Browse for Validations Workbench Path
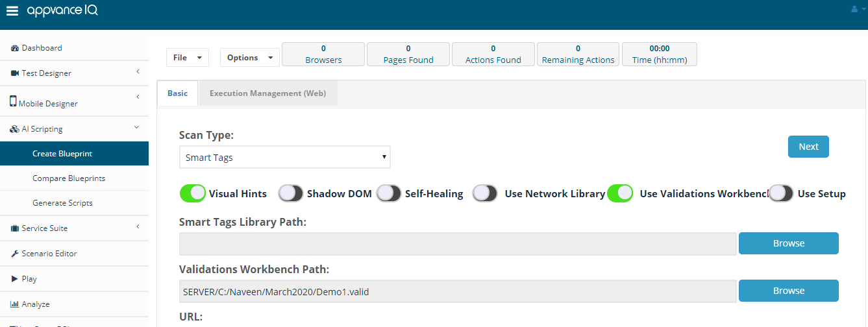Image resolution: width=868 pixels, height=327 pixels. point(789,291)
